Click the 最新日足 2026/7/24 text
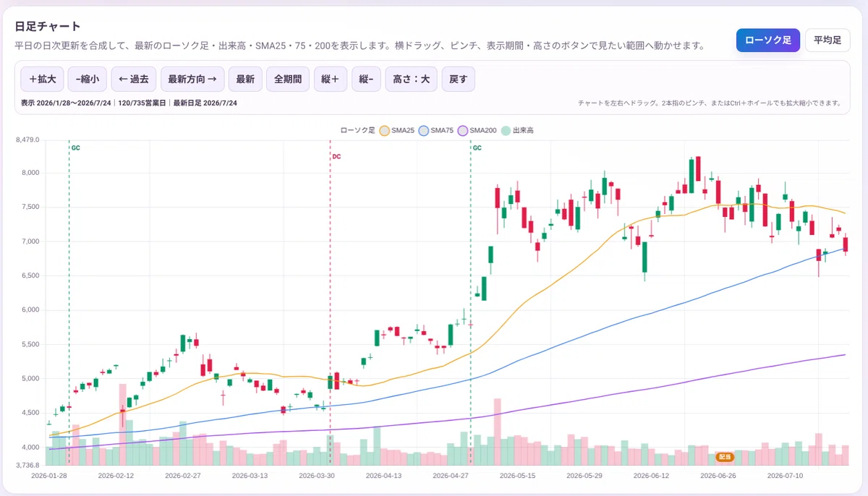Viewport: 868px width, 496px height. [205, 103]
